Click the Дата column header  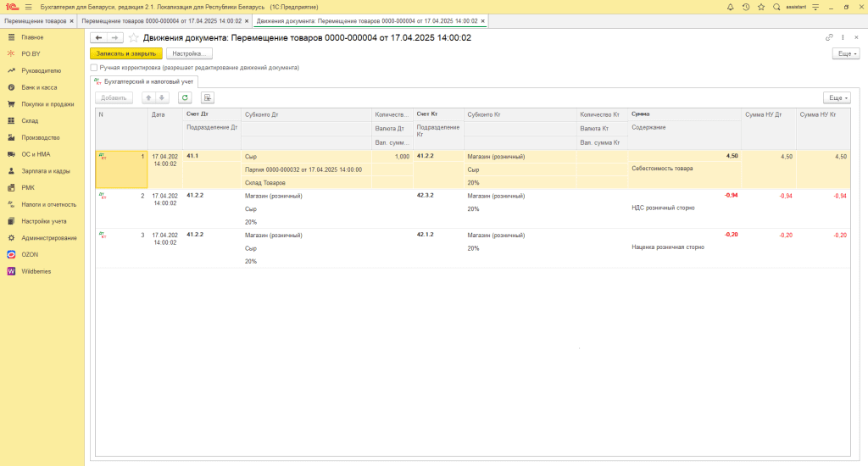165,129
